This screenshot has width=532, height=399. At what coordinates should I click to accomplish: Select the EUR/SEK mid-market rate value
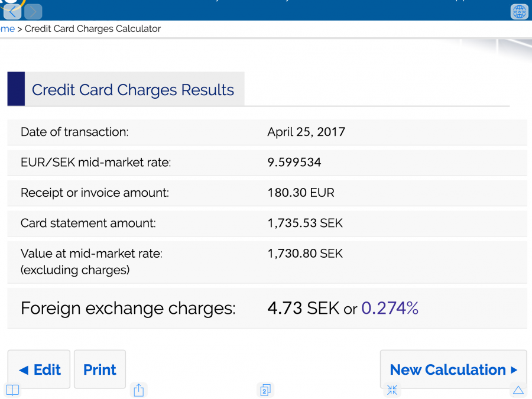pyautogui.click(x=294, y=162)
